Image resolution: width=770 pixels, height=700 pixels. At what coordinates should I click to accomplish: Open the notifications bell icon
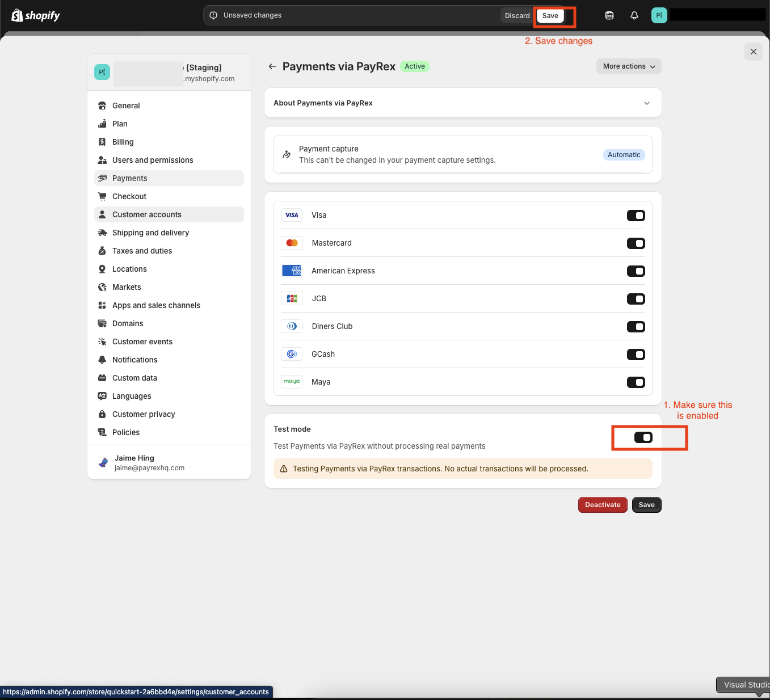pyautogui.click(x=634, y=15)
